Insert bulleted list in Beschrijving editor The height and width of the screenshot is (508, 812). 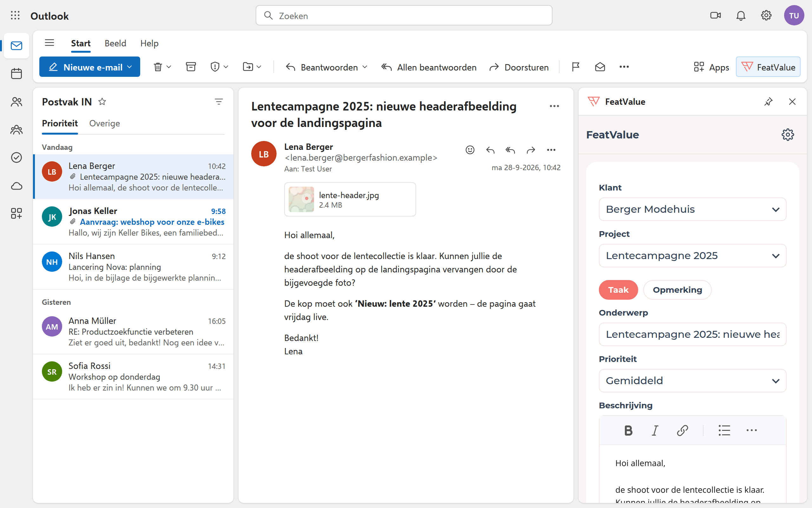coord(724,430)
